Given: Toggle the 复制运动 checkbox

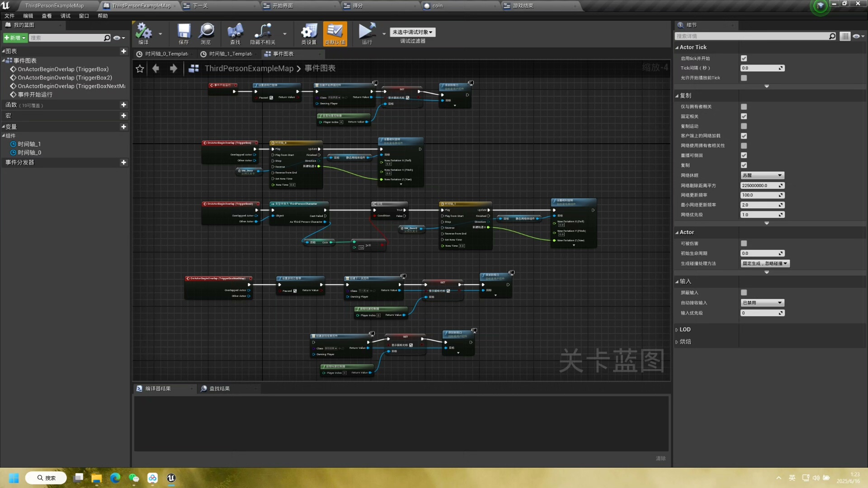Looking at the screenshot, I should [x=744, y=127].
